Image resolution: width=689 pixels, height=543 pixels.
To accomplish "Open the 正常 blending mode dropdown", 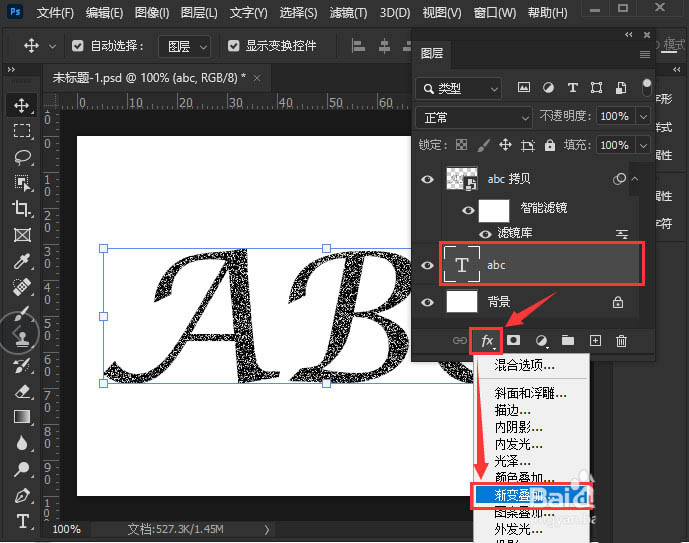I will click(x=474, y=117).
